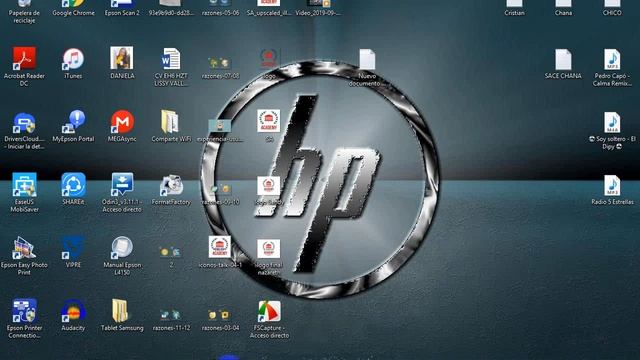
Task: Click the 'CHICO' label
Action: coord(612,13)
